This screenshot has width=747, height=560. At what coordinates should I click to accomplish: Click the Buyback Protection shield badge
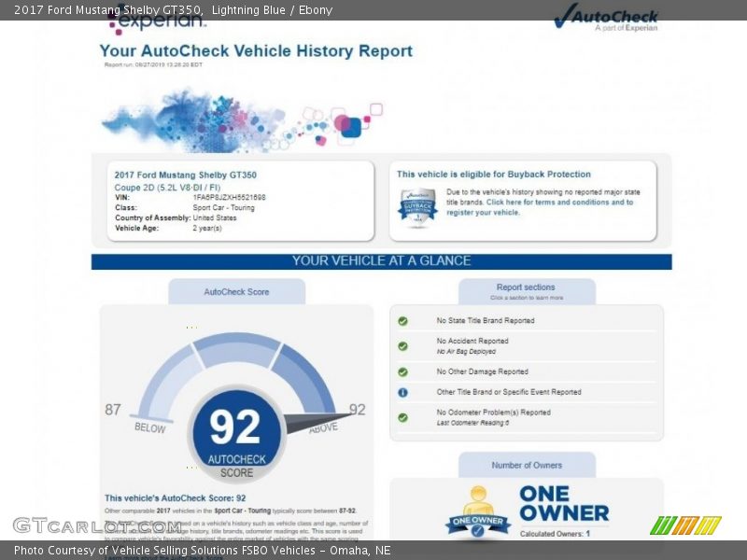(417, 207)
